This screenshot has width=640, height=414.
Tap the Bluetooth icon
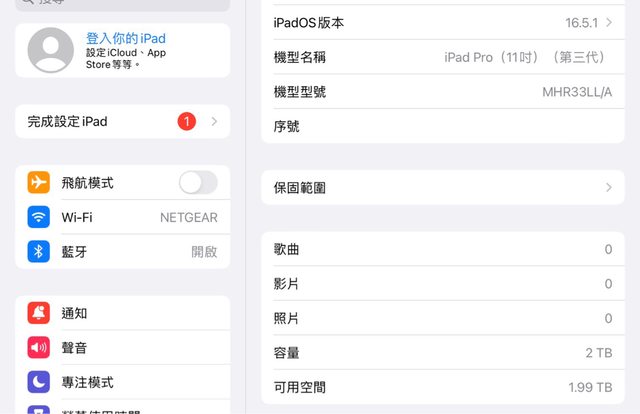(x=39, y=252)
